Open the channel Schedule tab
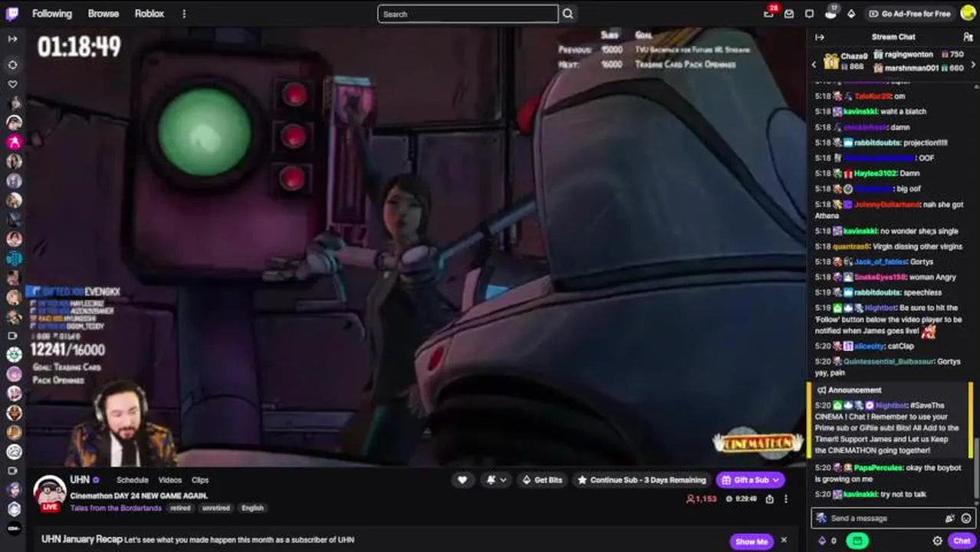 pos(132,480)
